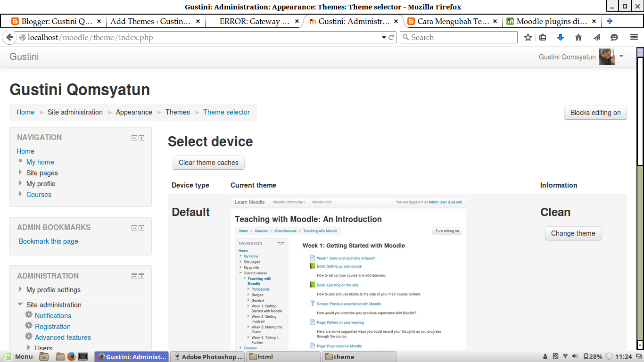This screenshot has height=362, width=644.
Task: Show bookmarks list icon in Firefox toolbar
Action: coord(543,38)
